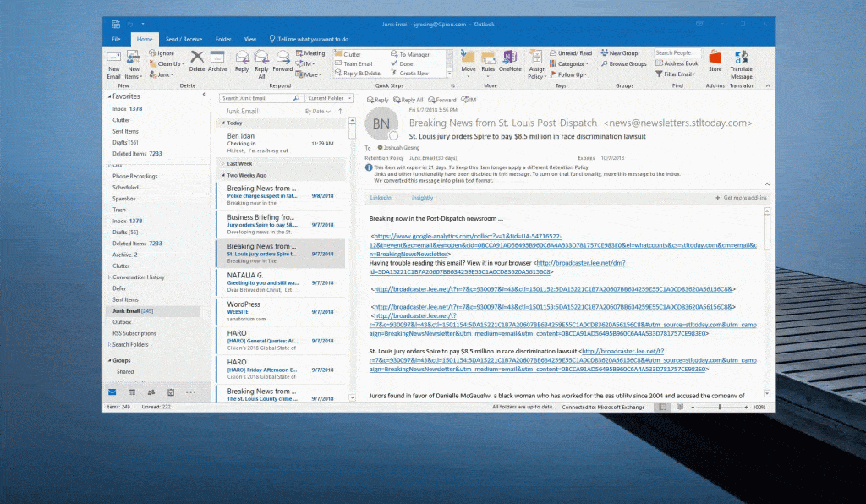The height and width of the screenshot is (504, 866).
Task: Open the Store add-ins
Action: tap(715, 61)
